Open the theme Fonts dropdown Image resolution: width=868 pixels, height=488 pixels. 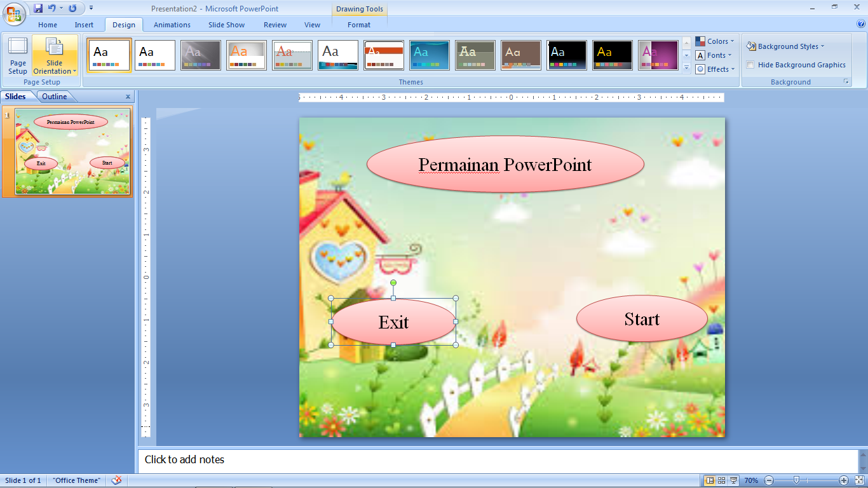[715, 55]
